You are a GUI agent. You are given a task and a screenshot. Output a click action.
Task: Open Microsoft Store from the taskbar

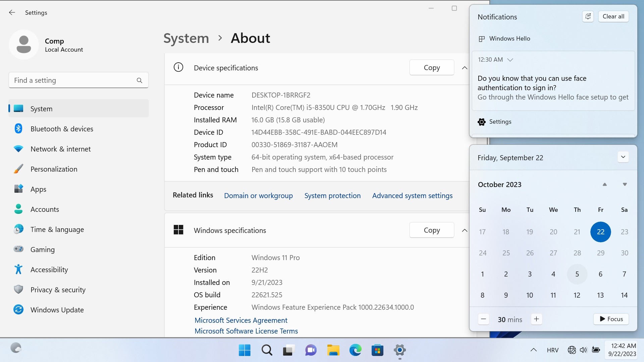pyautogui.click(x=377, y=350)
